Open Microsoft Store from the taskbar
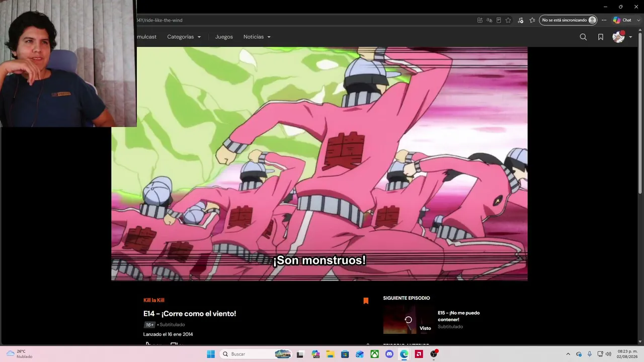Screen dimensions: 644x362 345,354
